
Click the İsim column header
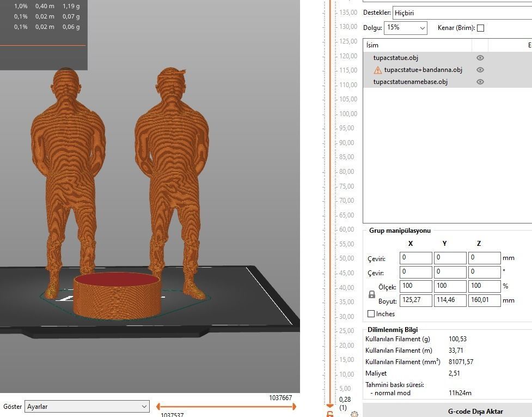pyautogui.click(x=372, y=45)
